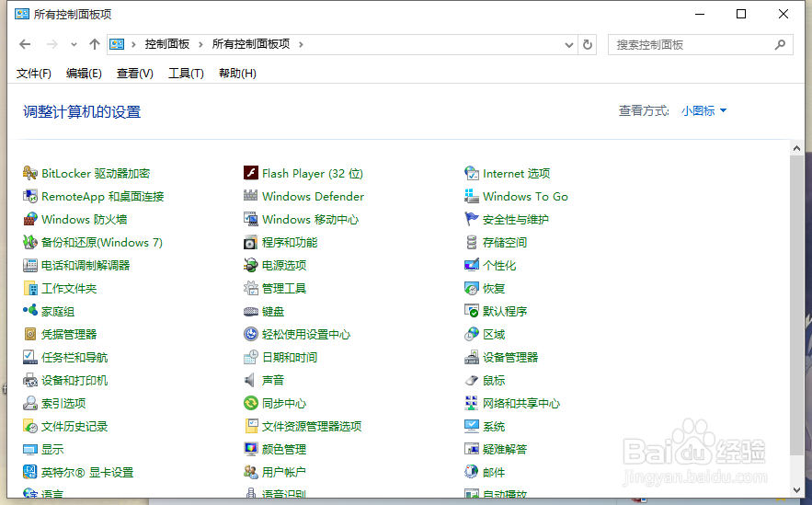This screenshot has width=812, height=505.
Task: Open the 电话和调制解调器 icon
Action: tap(30, 265)
